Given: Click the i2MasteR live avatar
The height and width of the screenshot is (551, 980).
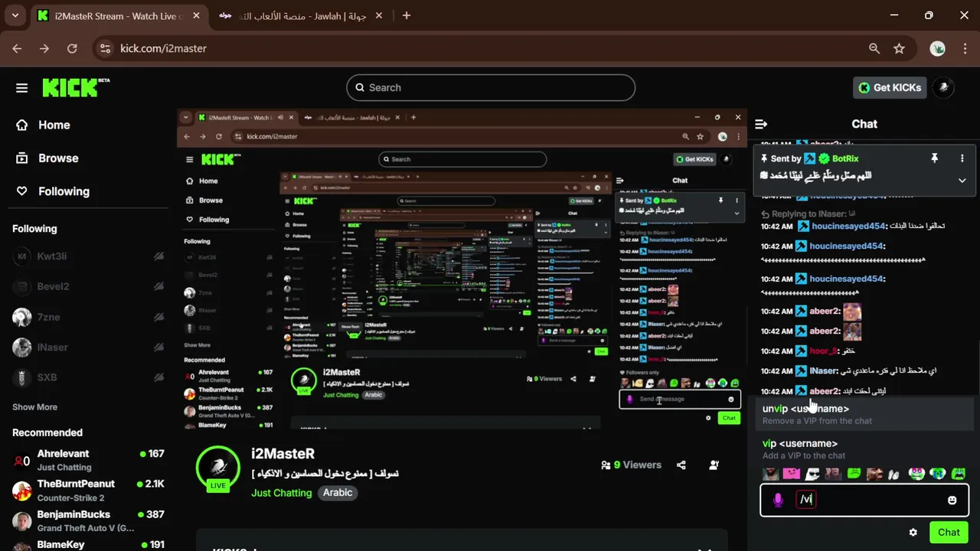Looking at the screenshot, I should pyautogui.click(x=218, y=468).
